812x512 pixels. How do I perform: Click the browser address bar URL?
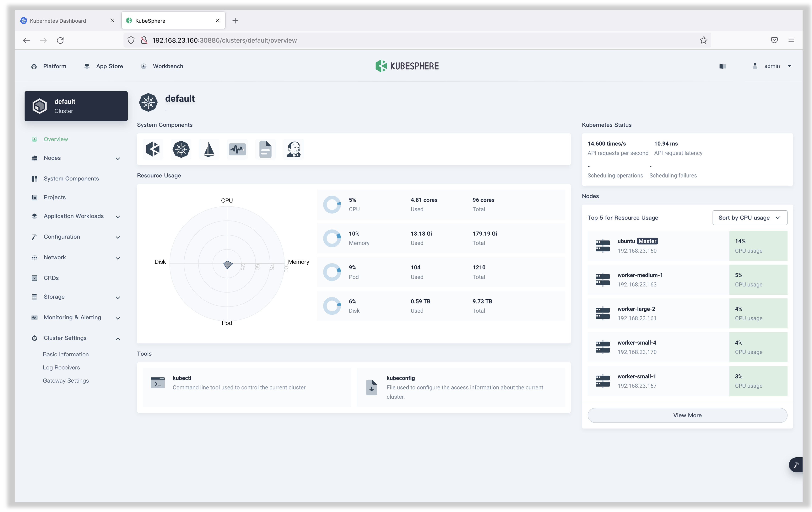225,40
